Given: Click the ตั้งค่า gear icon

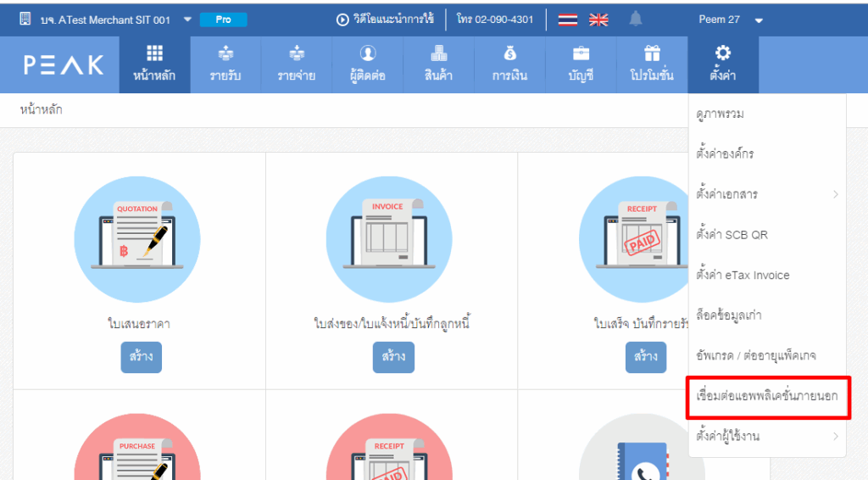Looking at the screenshot, I should click(723, 53).
